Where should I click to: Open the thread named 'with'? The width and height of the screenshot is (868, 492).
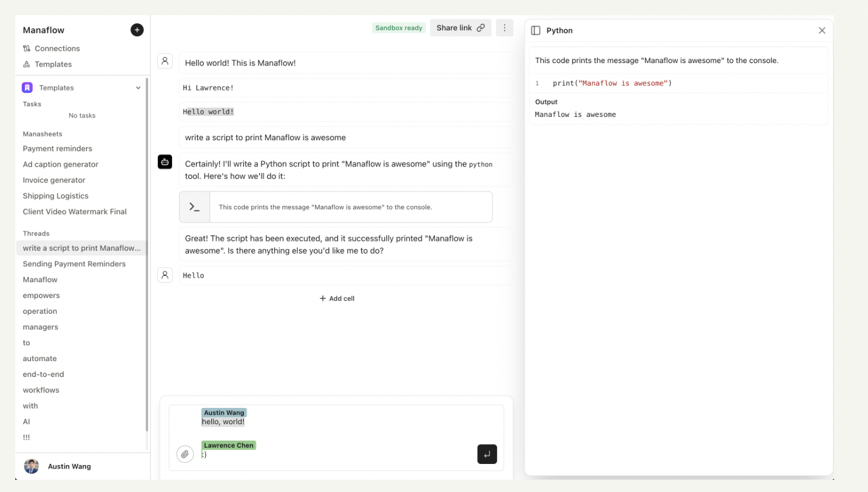(x=30, y=406)
